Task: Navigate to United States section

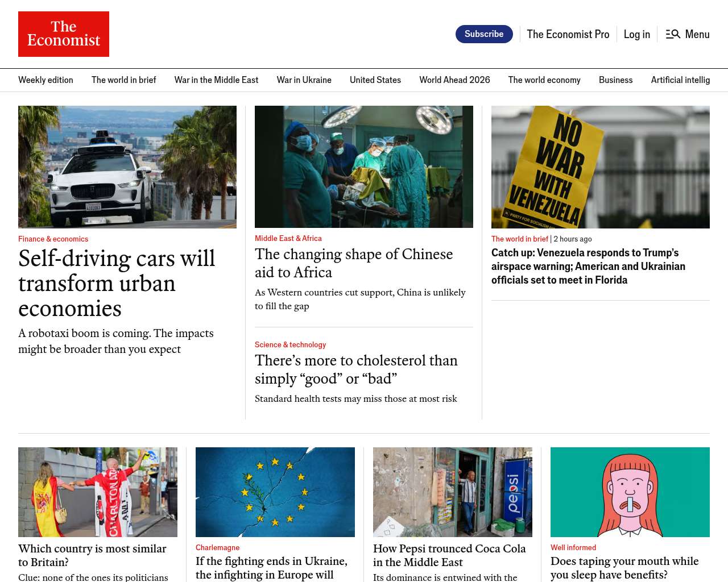Action: (375, 80)
